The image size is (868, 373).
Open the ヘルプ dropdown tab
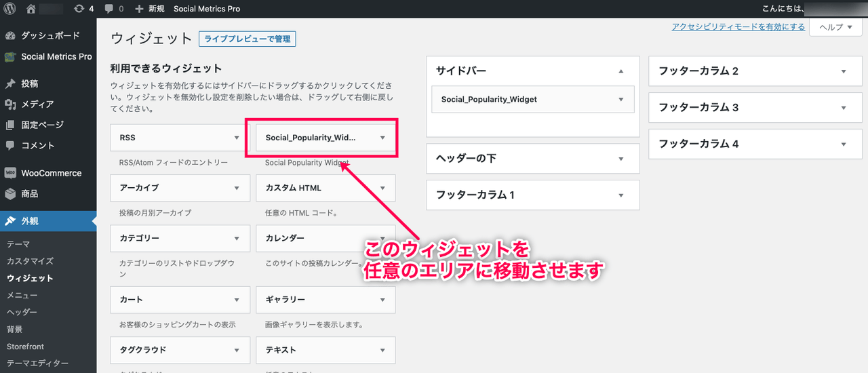click(x=835, y=27)
